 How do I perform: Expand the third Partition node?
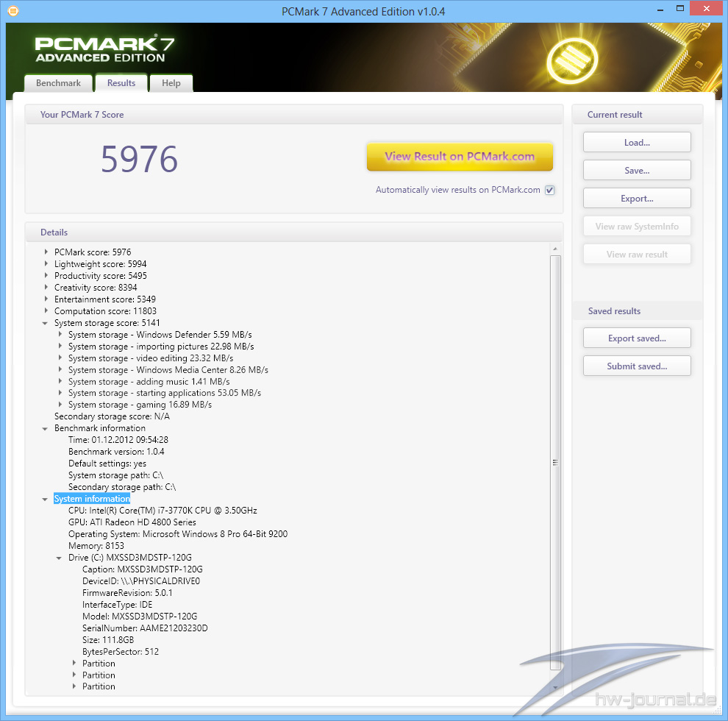coord(74,686)
